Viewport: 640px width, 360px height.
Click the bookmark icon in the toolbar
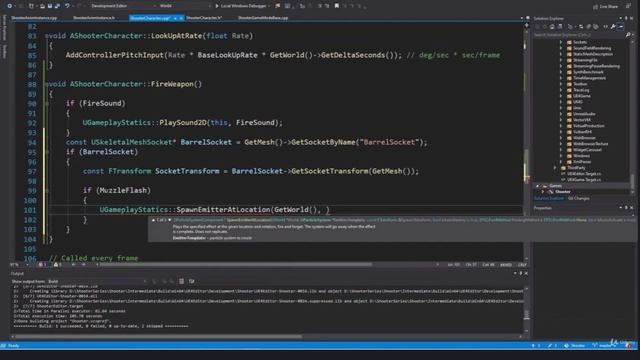click(336, 6)
